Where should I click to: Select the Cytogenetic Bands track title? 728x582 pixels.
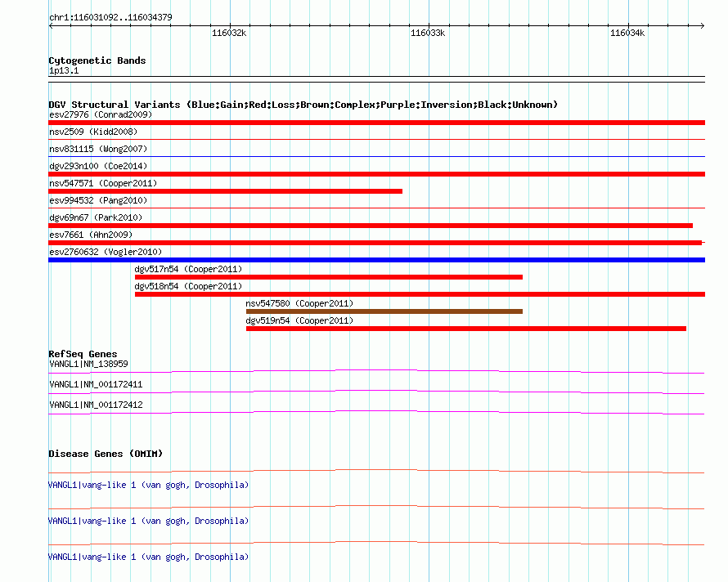(97, 60)
